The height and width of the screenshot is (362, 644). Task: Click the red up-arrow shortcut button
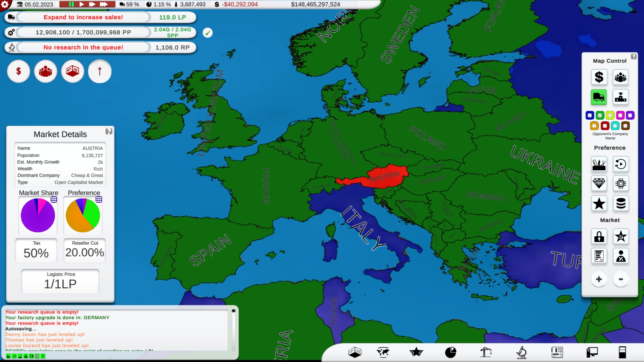100,71
